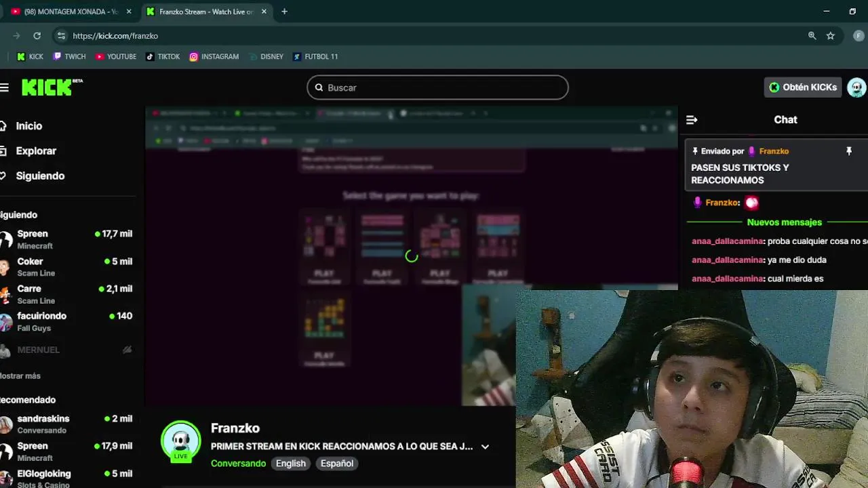Open the browser profile icon

tap(859, 36)
